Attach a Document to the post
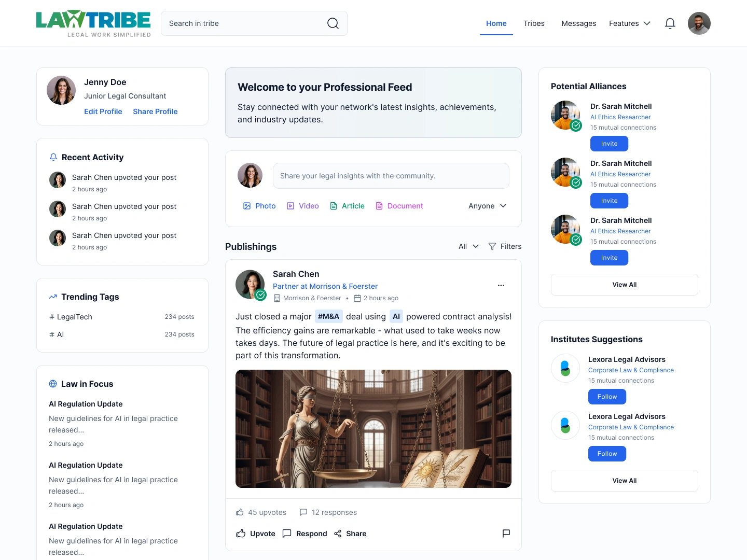 [399, 206]
